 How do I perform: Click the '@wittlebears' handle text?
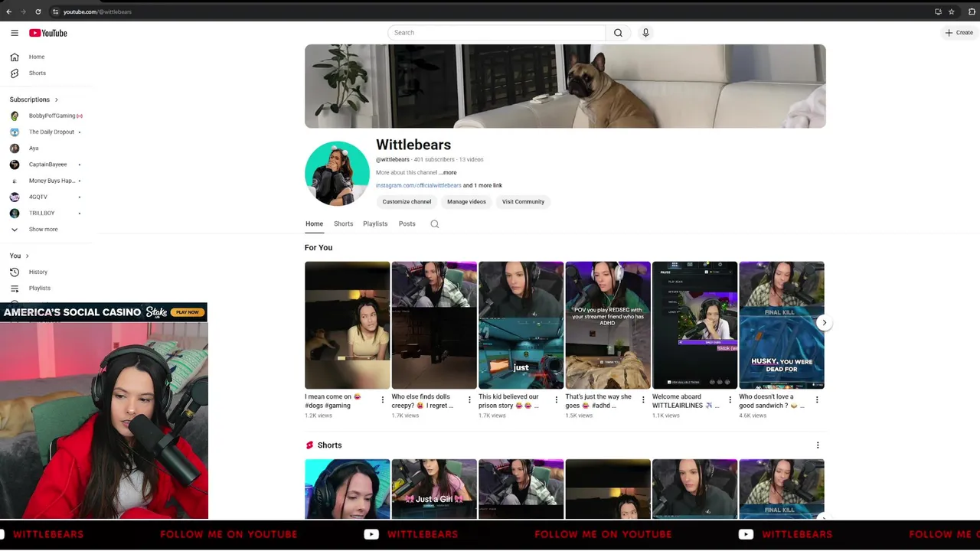coord(393,160)
